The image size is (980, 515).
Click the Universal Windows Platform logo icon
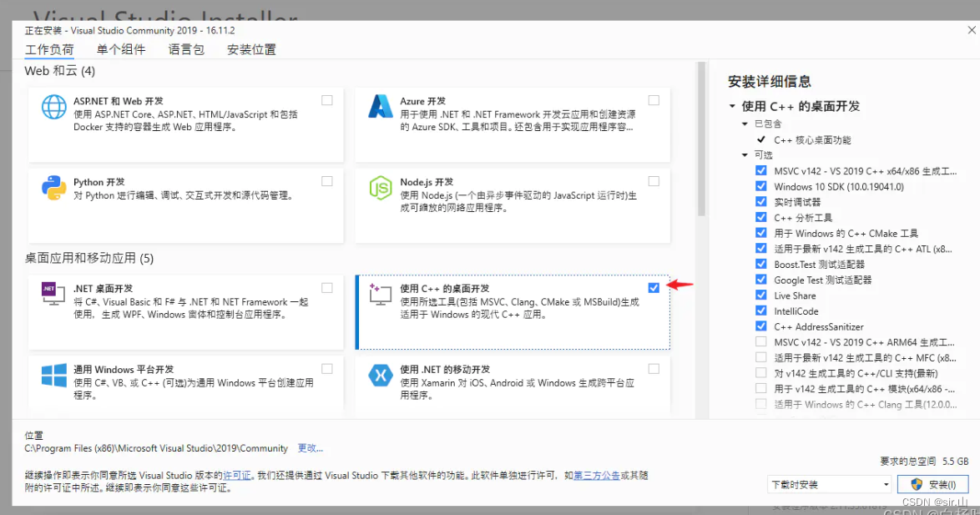pos(54,376)
